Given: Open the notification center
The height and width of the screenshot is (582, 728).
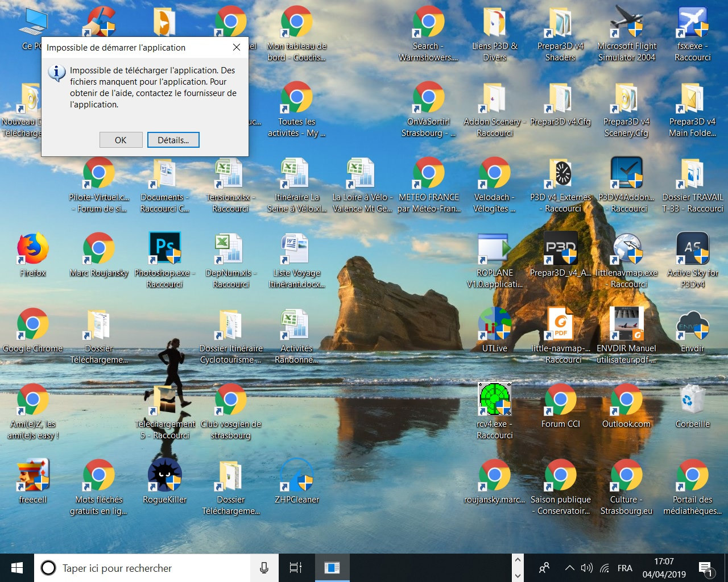Looking at the screenshot, I should click(x=706, y=568).
